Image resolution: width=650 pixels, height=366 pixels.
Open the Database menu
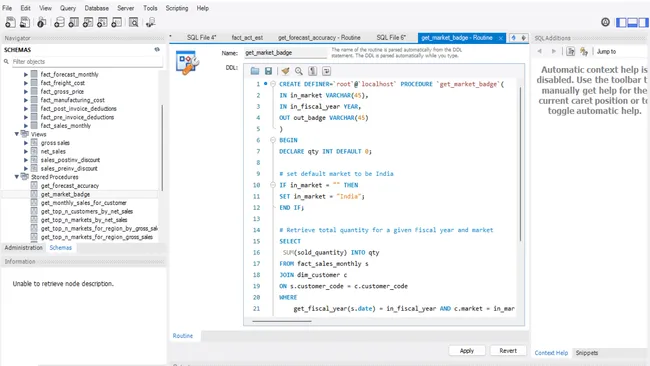point(97,8)
